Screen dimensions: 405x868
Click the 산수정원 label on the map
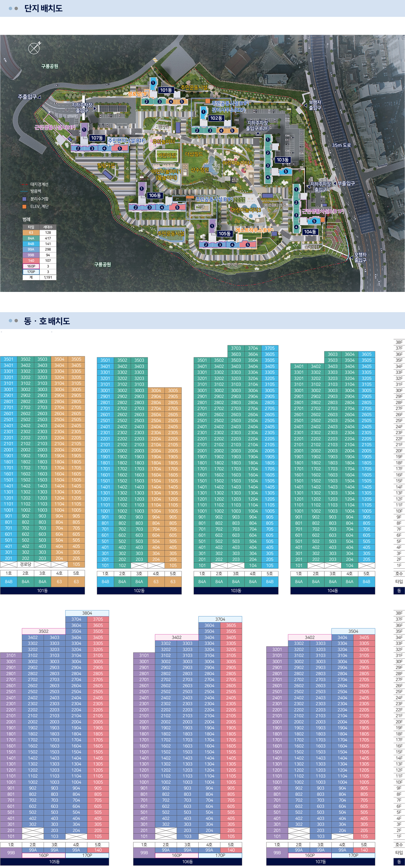200,170
